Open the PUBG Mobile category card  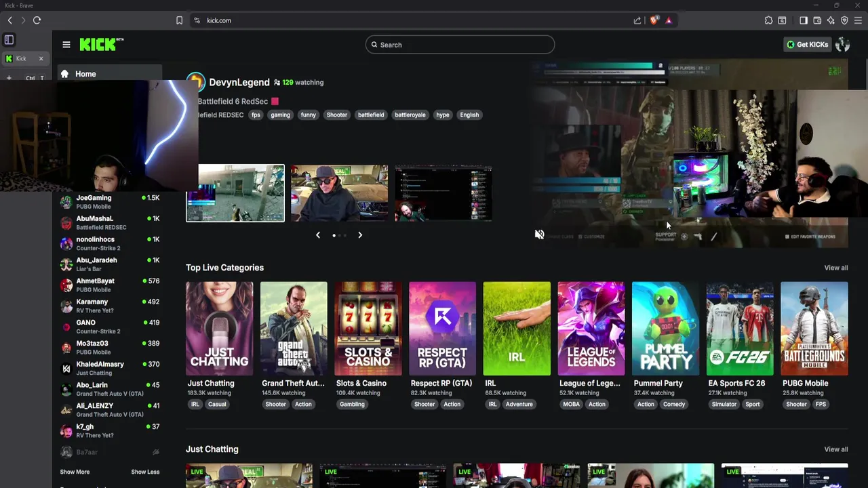coord(814,329)
